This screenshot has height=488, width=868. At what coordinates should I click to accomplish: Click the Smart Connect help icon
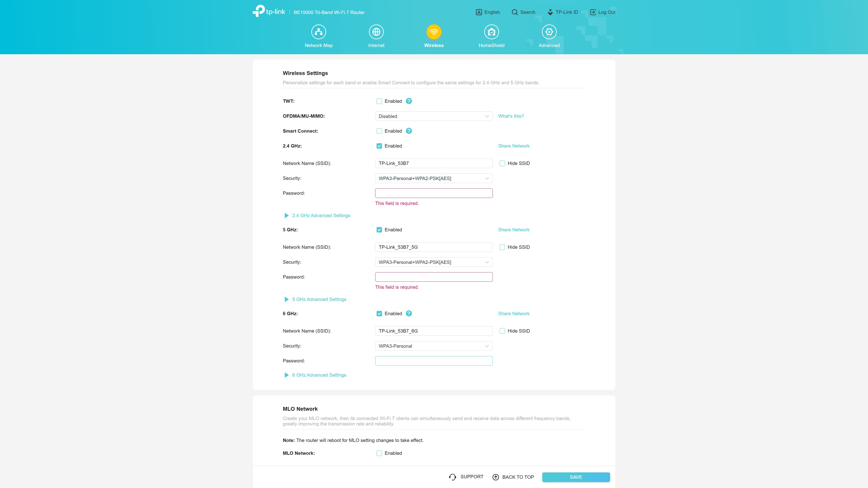(409, 131)
